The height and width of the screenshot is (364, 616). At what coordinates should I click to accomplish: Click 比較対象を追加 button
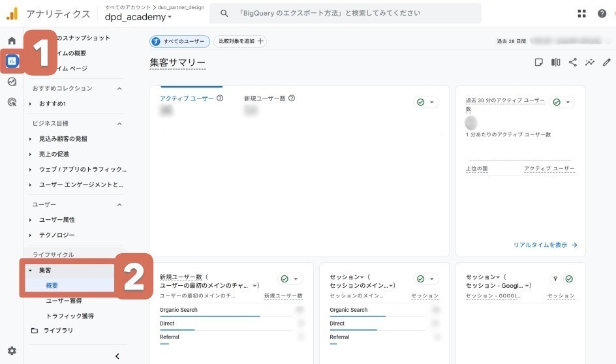240,42
